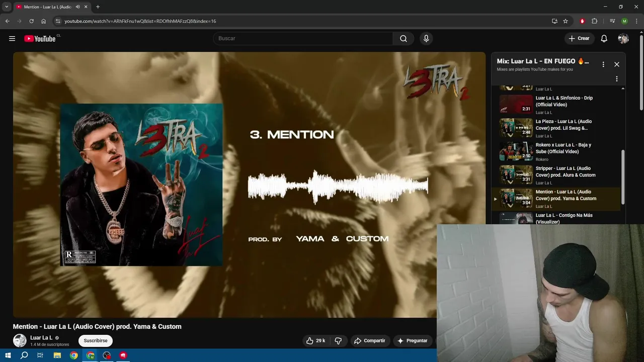
Task: Open secondary three-dot menu below playlist header
Action: 617,79
